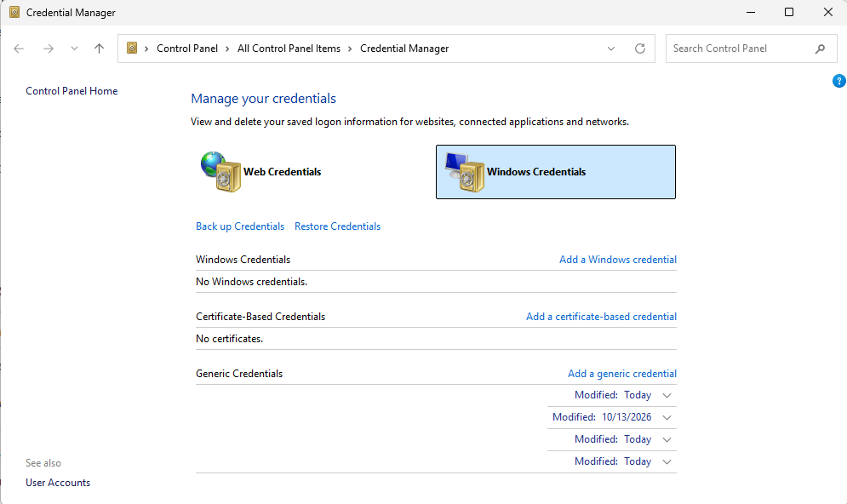
Task: Click the "No Windows credentials." text
Action: pos(252,282)
